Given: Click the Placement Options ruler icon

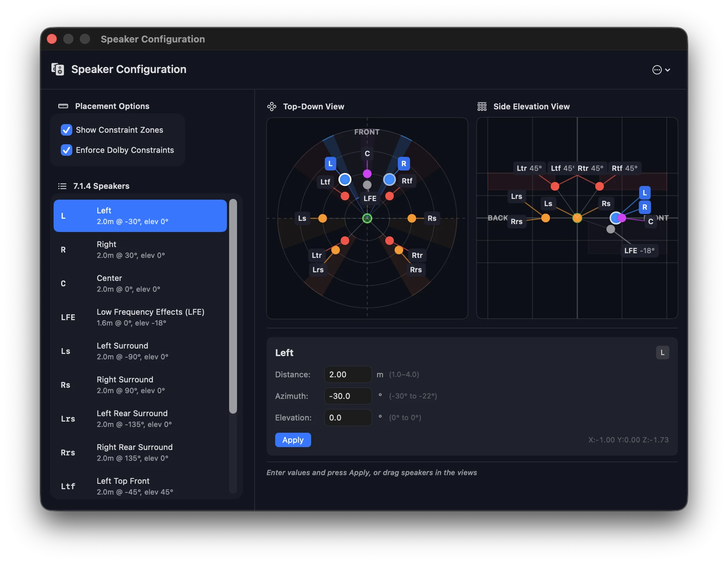Looking at the screenshot, I should (x=63, y=106).
